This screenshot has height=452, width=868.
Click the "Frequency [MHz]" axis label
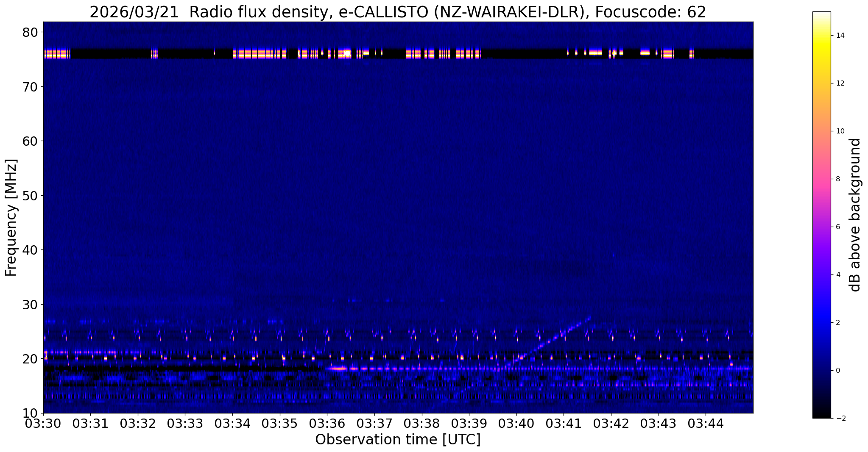pyautogui.click(x=11, y=217)
